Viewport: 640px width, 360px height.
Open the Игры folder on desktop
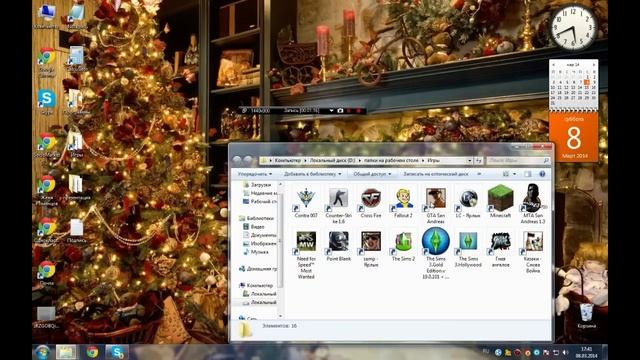76,145
